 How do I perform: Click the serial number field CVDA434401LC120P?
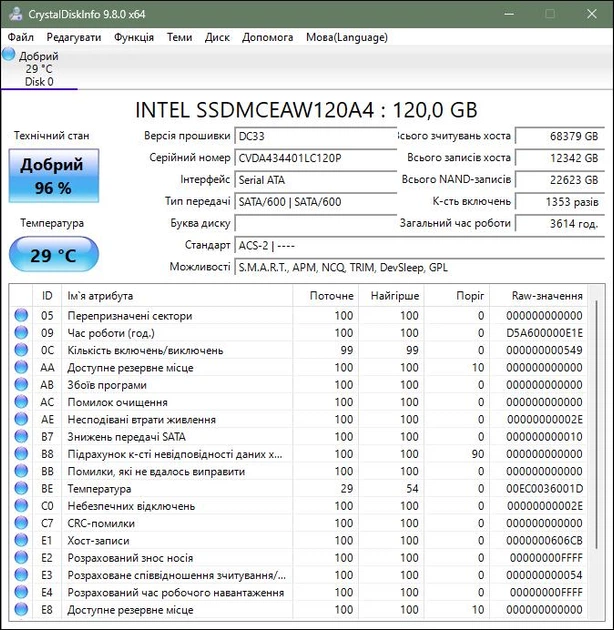pos(316,158)
